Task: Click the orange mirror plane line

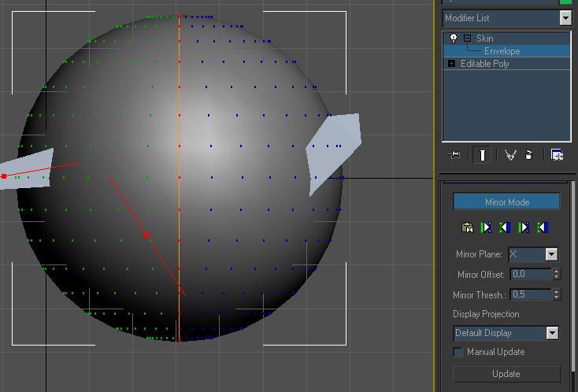Action: coord(180,177)
